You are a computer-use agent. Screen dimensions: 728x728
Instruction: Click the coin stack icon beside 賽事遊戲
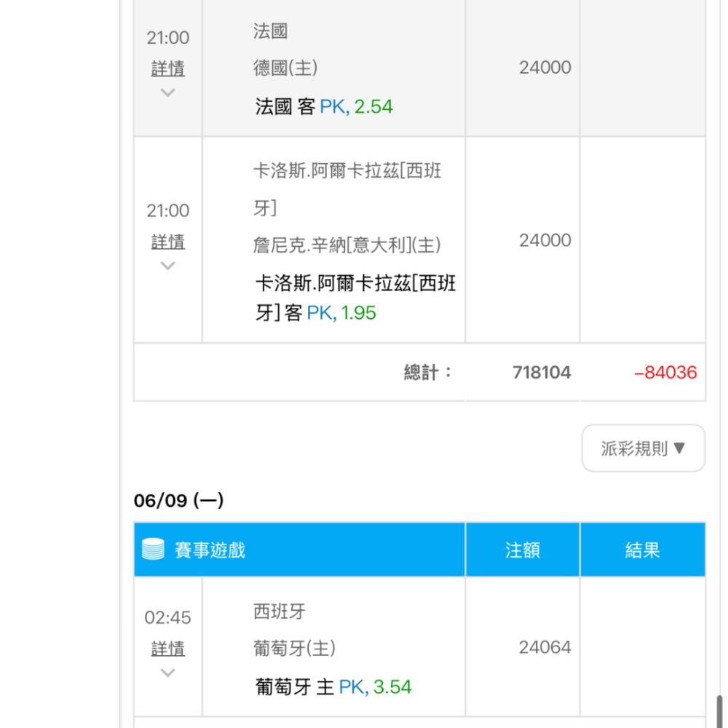click(x=153, y=550)
